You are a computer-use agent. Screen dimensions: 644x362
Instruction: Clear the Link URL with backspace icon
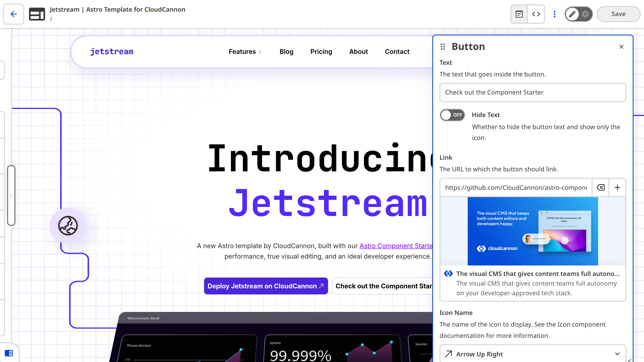(601, 188)
